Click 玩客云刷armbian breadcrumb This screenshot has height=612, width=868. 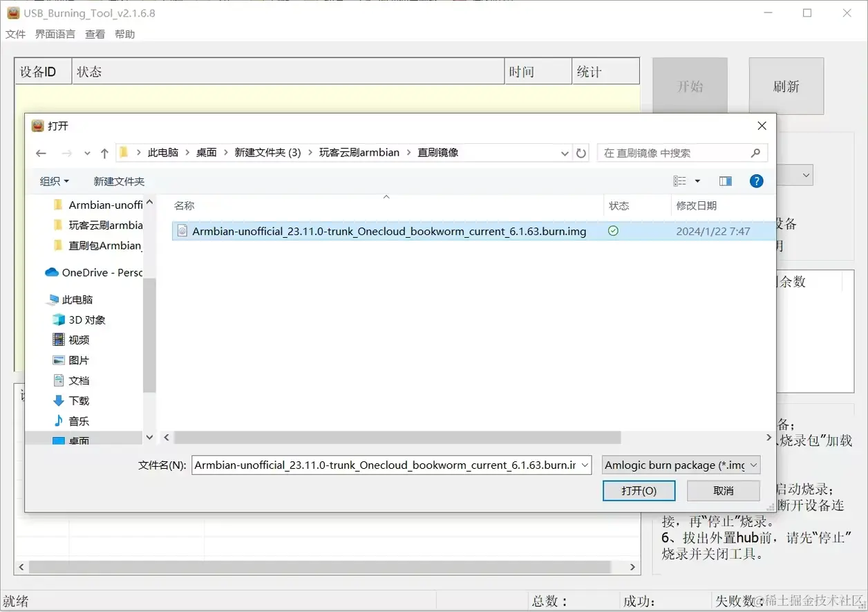click(359, 152)
